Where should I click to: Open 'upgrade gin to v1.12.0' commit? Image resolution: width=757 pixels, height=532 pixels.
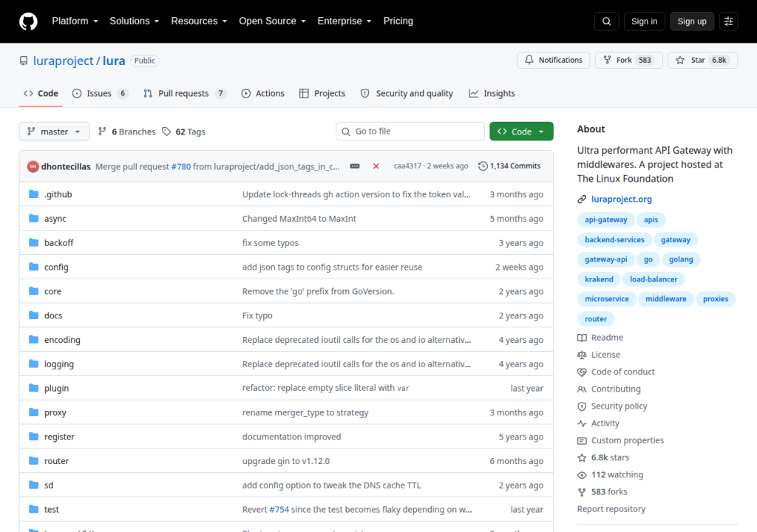(286, 461)
